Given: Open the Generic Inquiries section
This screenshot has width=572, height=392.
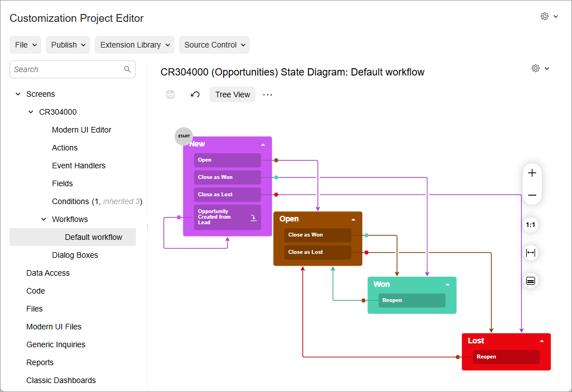Looking at the screenshot, I should (x=55, y=344).
